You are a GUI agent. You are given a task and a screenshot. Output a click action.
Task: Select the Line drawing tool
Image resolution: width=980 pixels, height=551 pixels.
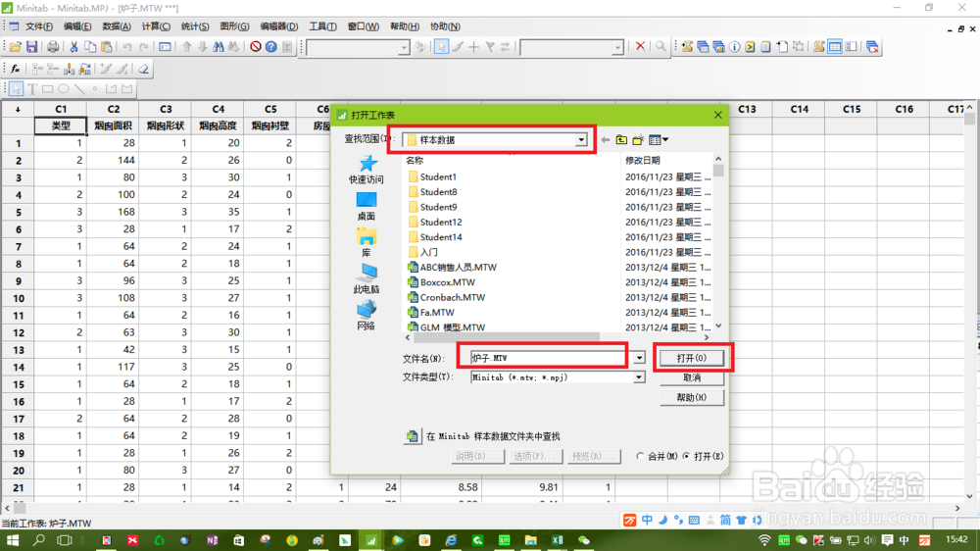click(79, 89)
